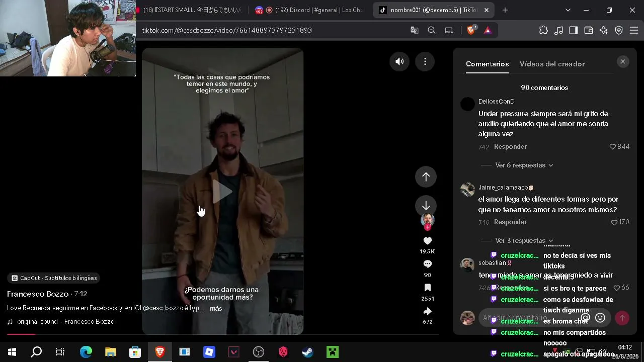This screenshot has width=644, height=362.
Task: Open comments via speech bubble icon
Action: tap(428, 264)
